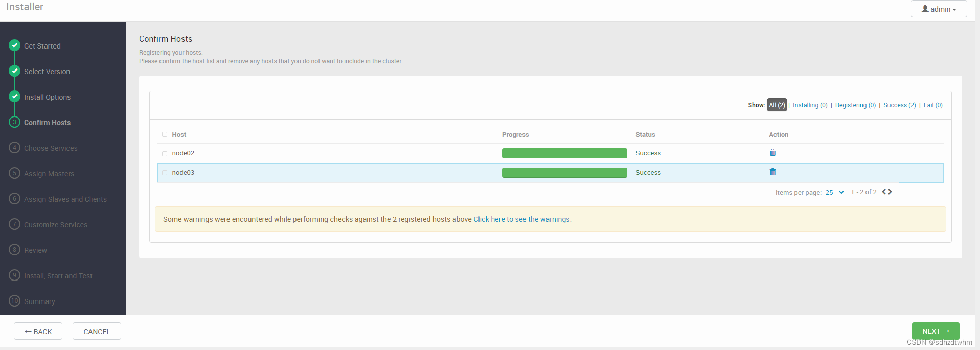
Task: Click node03 Success status text
Action: click(x=648, y=173)
